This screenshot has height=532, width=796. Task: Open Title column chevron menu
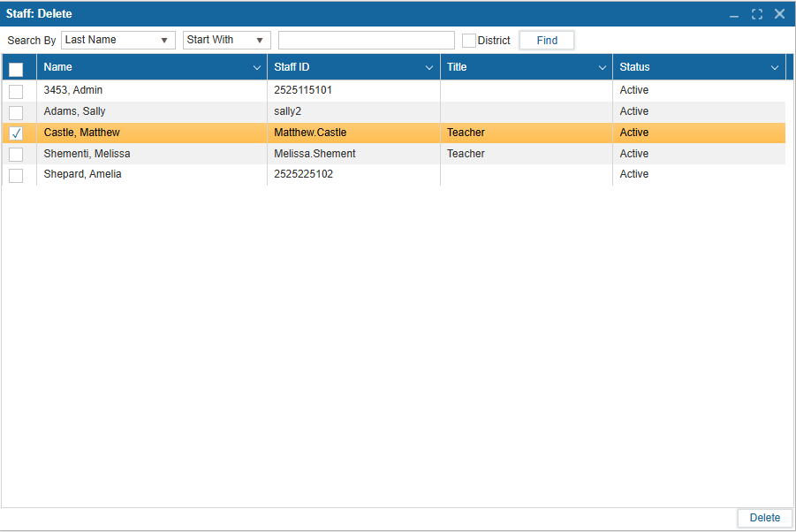(x=603, y=68)
